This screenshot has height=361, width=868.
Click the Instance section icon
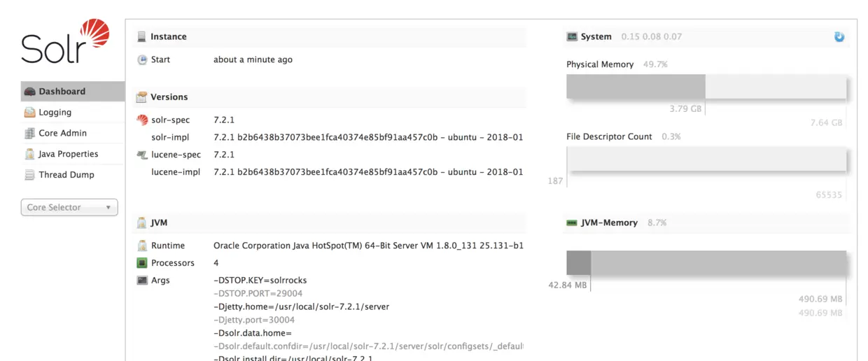coord(142,36)
